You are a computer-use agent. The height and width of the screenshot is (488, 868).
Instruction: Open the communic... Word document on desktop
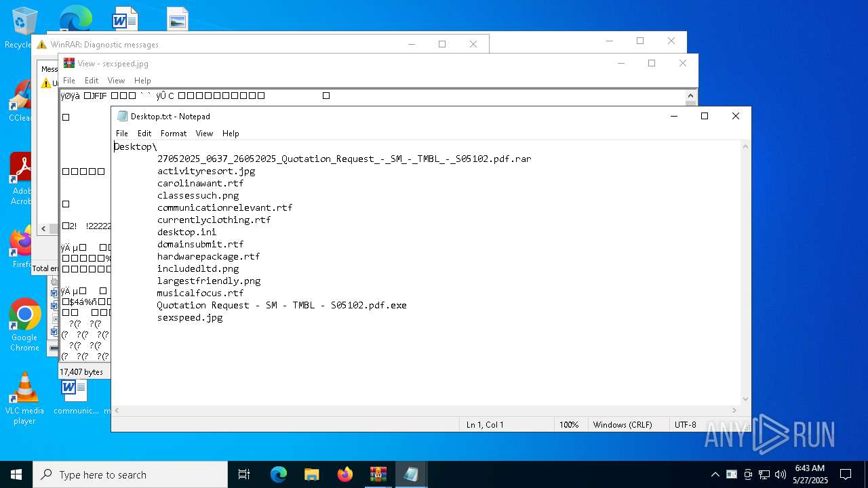[75, 398]
